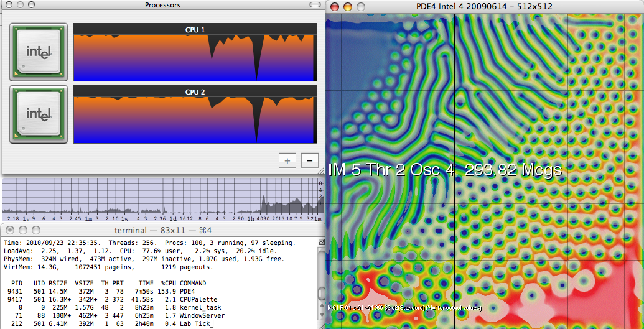
Task: Click the '293.82 Mcgs' readout in PDE4
Action: [513, 170]
